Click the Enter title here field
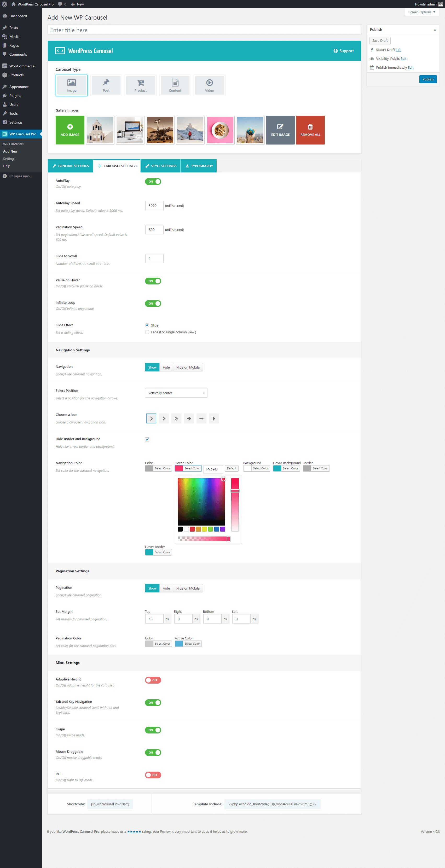The height and width of the screenshot is (868, 445). click(x=204, y=30)
